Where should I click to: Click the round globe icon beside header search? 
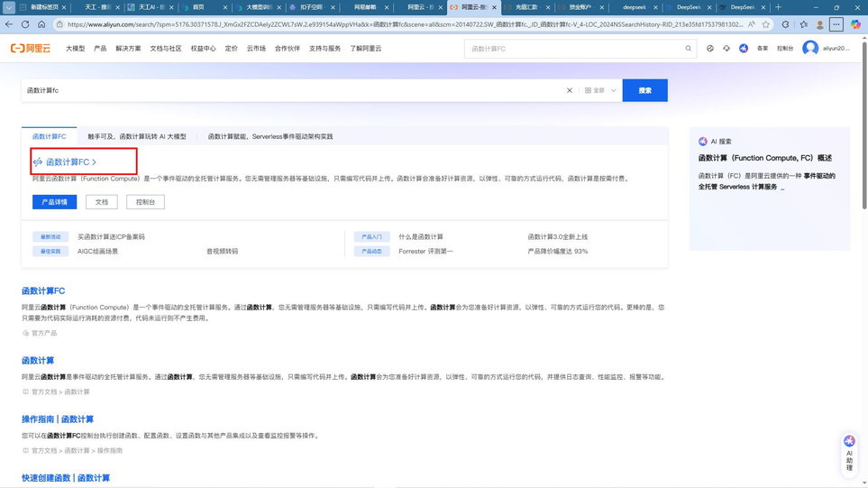click(x=709, y=48)
